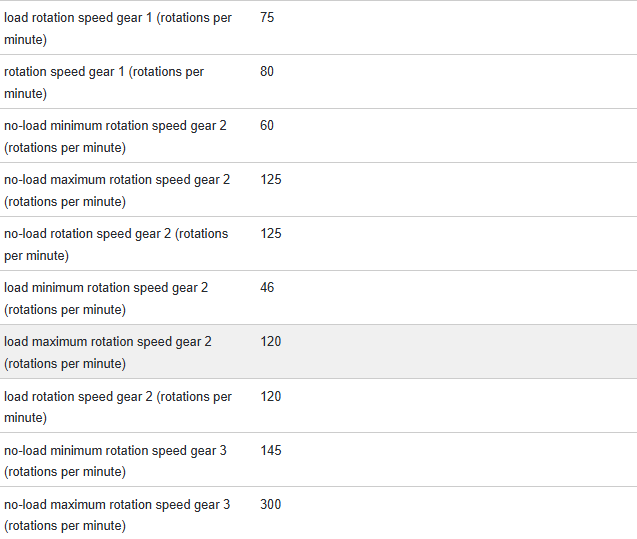The image size is (637, 539).
Task: Select the value 46 in the table
Action: tap(267, 288)
